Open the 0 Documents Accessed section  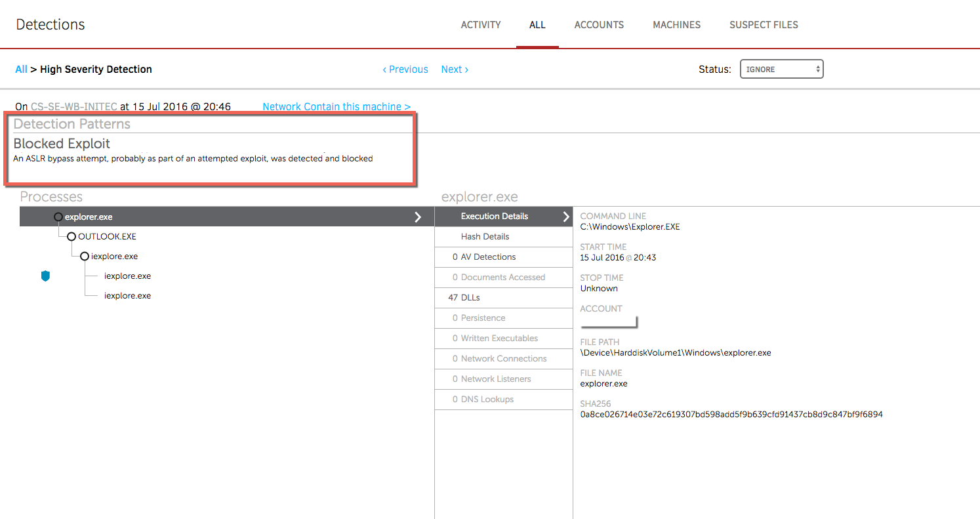point(503,278)
